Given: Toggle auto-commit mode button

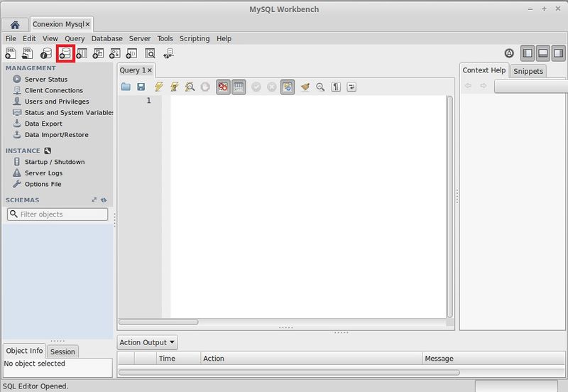Looking at the screenshot, I should point(288,87).
